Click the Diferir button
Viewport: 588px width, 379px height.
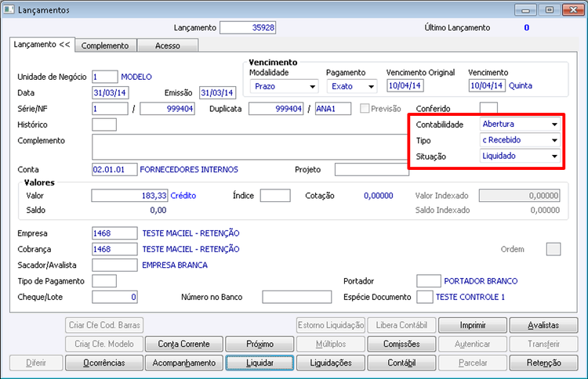(x=36, y=363)
